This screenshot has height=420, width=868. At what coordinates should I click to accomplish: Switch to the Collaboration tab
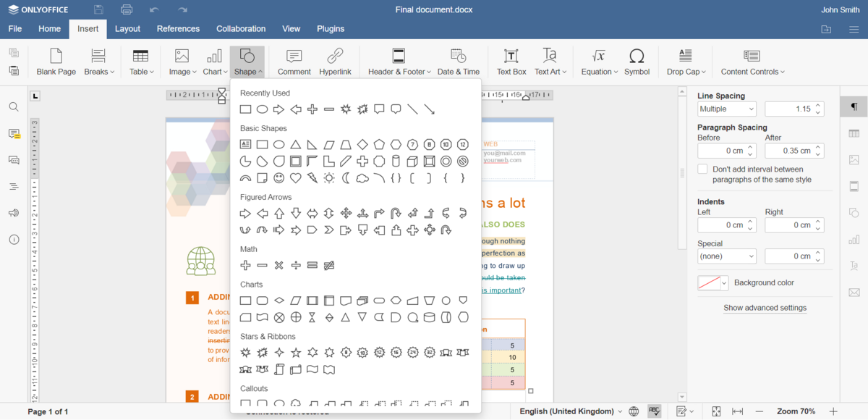pyautogui.click(x=241, y=29)
